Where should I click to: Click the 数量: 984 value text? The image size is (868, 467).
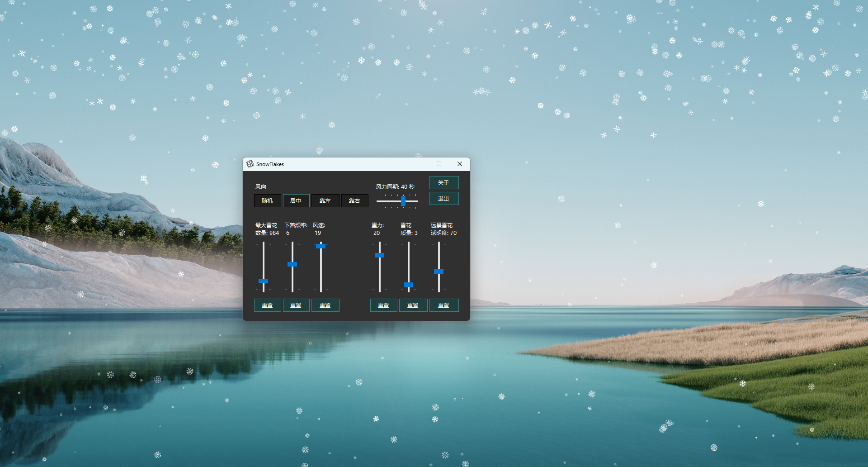click(x=267, y=233)
